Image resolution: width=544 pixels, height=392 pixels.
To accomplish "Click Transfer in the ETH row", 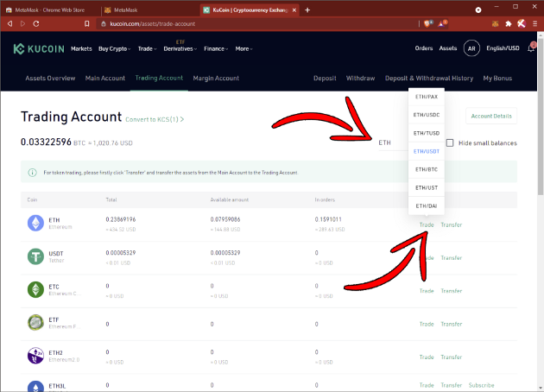I will [x=452, y=224].
